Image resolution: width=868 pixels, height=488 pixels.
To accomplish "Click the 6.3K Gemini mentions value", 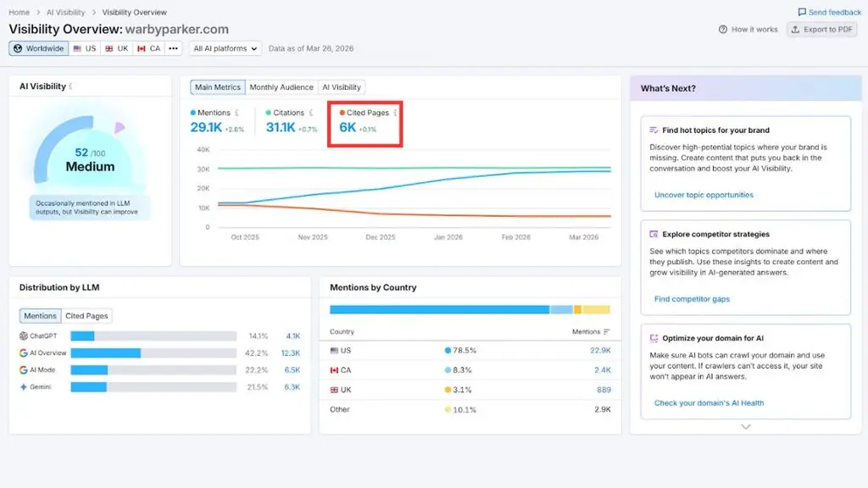I will [x=292, y=386].
